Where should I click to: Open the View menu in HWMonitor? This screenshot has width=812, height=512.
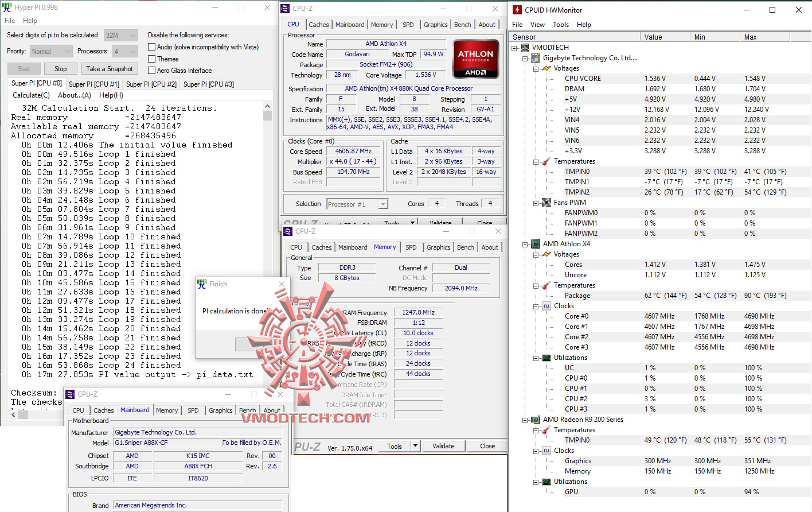[x=537, y=25]
